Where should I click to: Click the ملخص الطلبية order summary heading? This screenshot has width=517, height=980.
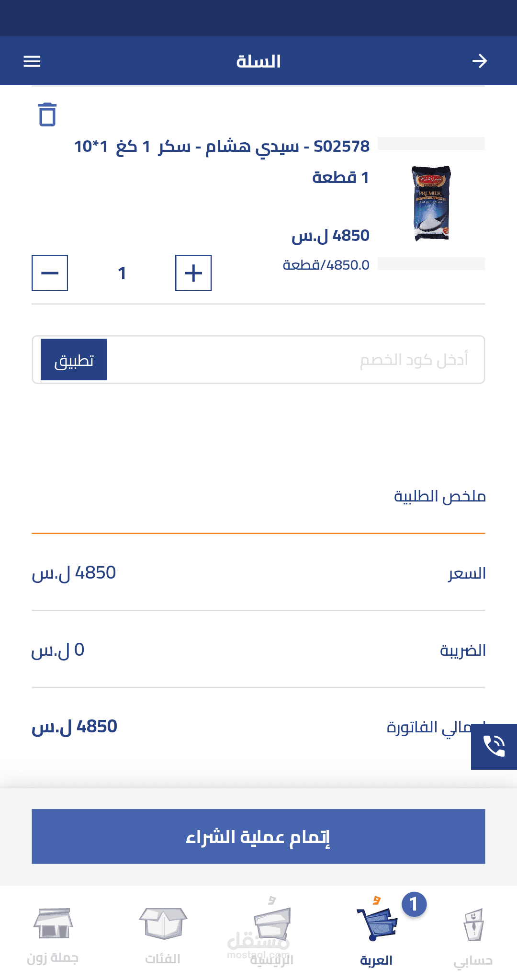coord(439,496)
